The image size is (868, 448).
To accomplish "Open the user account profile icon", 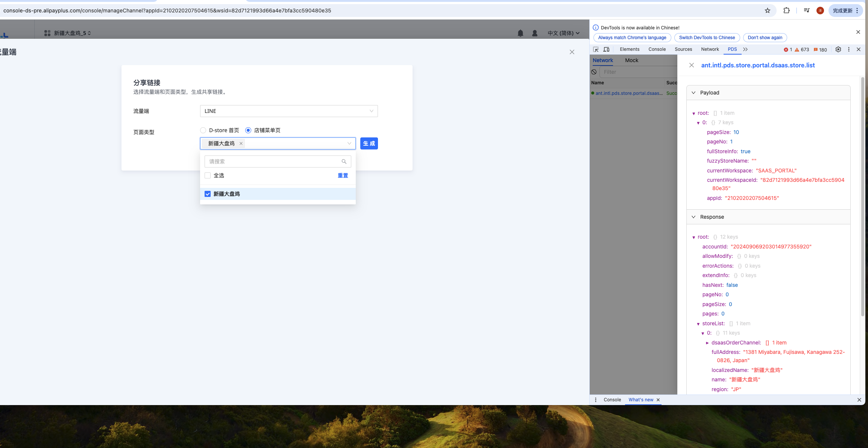I will click(x=535, y=33).
